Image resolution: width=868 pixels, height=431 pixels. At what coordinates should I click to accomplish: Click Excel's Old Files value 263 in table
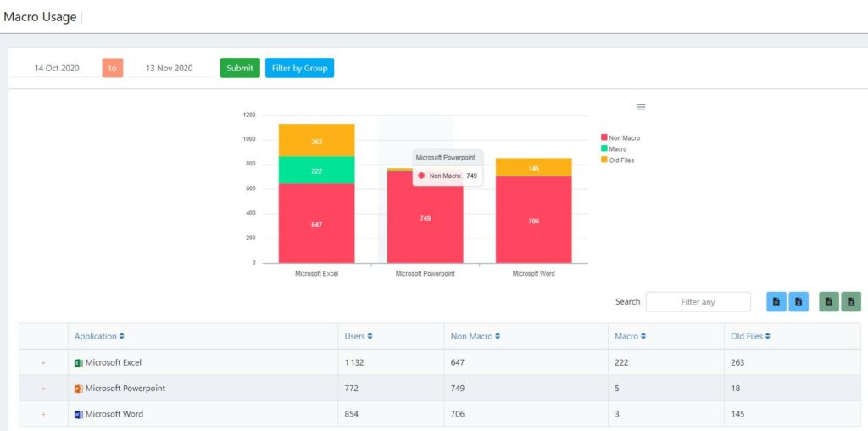pyautogui.click(x=738, y=363)
